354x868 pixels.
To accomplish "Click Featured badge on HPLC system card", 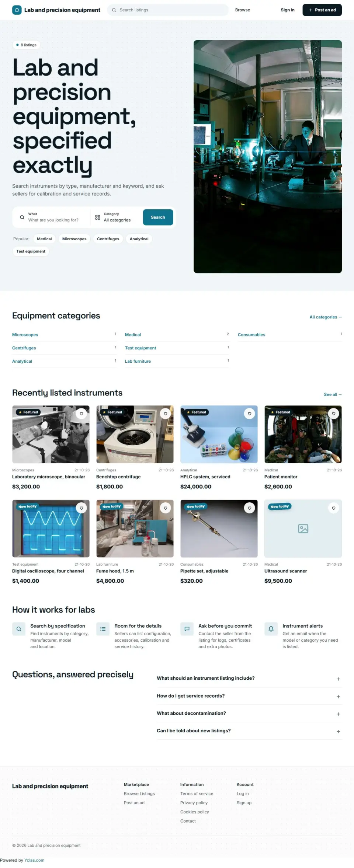I will [x=196, y=412].
